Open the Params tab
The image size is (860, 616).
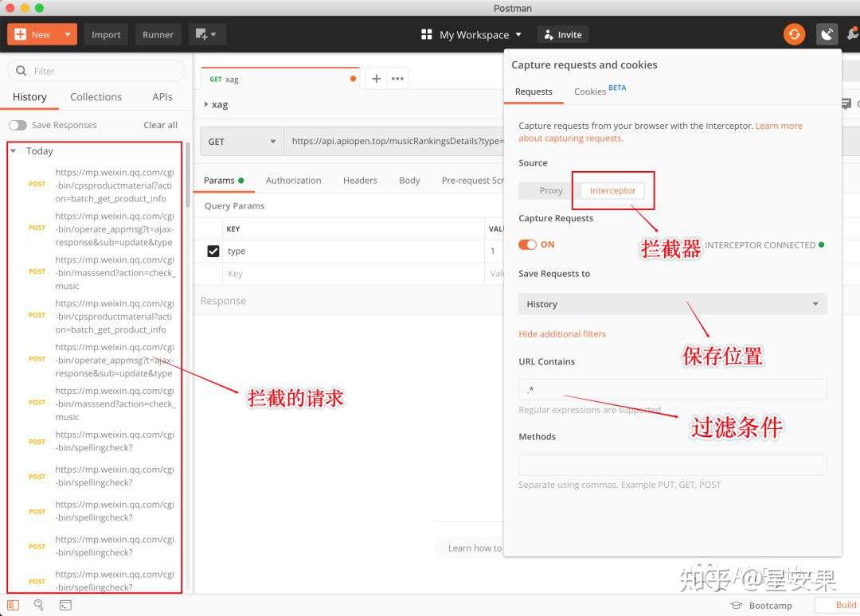coord(223,181)
